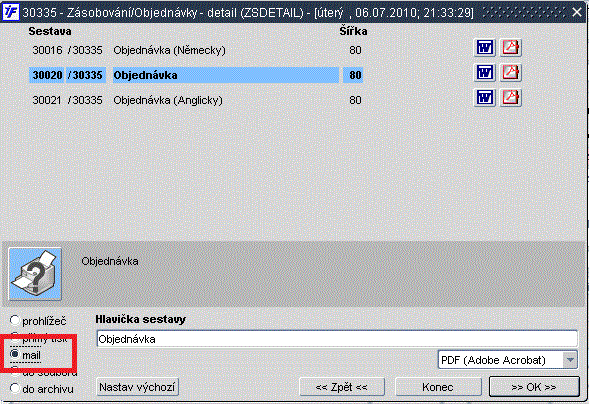
Task: Select row Objednávka (Německy)
Action: [169, 50]
